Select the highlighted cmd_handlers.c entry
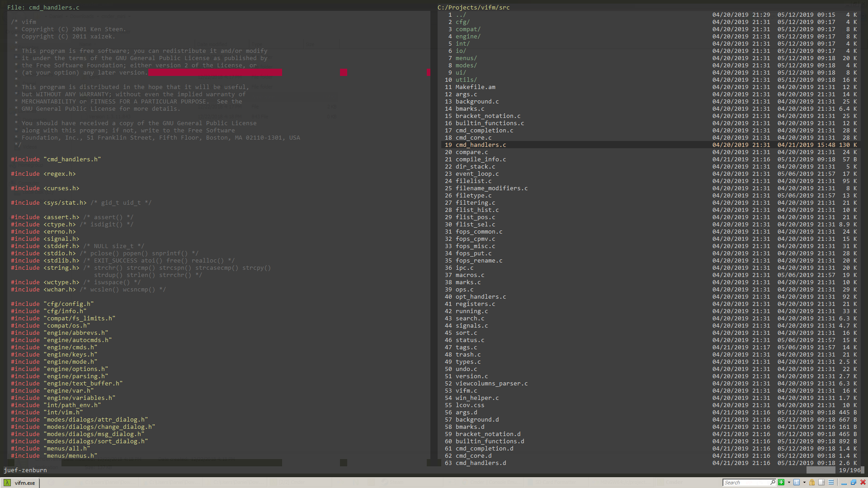The height and width of the screenshot is (488, 868). tap(480, 145)
